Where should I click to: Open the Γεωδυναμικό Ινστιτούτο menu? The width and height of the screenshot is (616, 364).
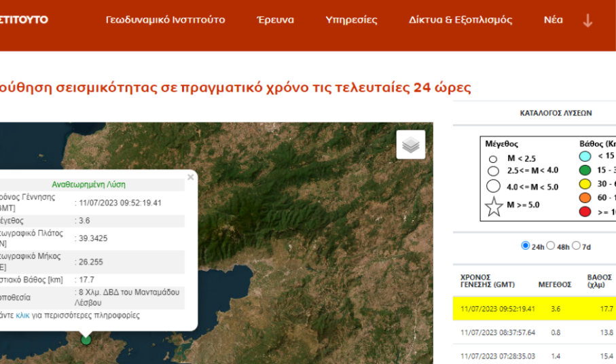[165, 20]
